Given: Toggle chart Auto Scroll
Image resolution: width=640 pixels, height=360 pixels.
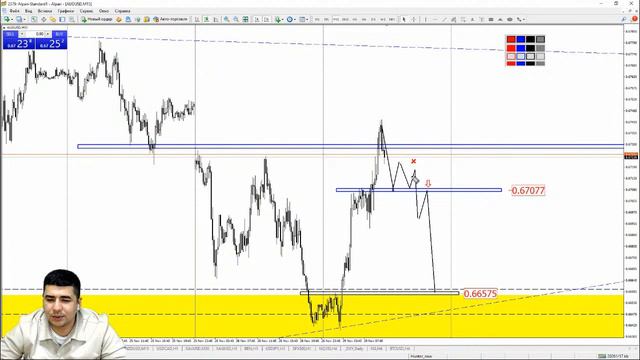Looking at the screenshot, I should [x=257, y=19].
